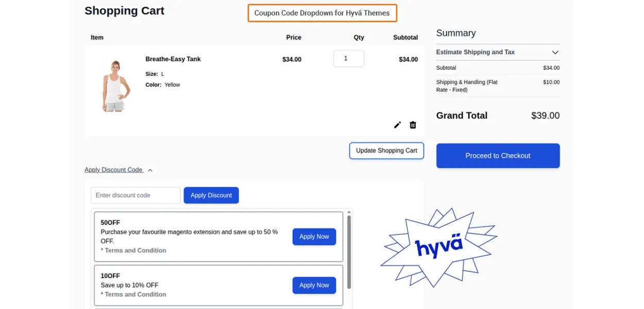Viewport: 644px width, 309px height.
Task: Open the Breathe-Easy Tank product image
Action: coord(115,85)
